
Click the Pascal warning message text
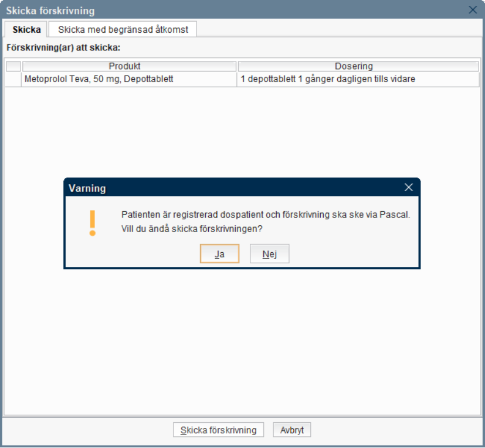[265, 215]
